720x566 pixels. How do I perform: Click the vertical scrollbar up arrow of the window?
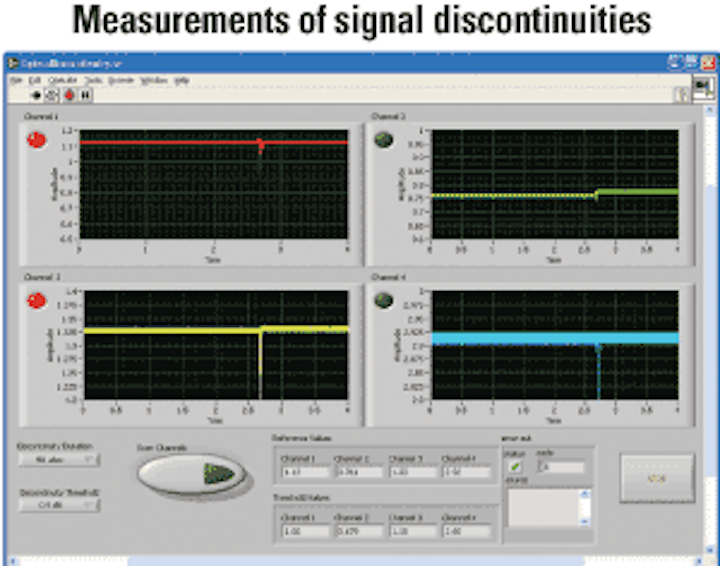click(x=709, y=110)
